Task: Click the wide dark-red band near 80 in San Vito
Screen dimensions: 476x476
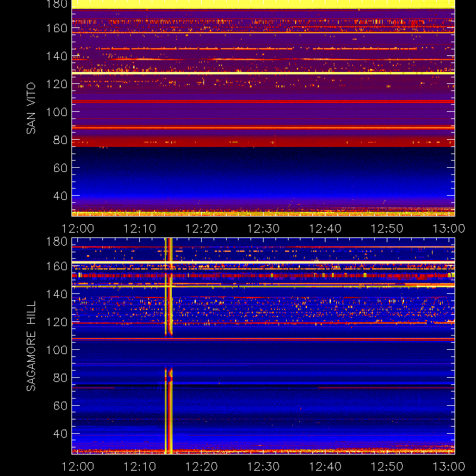Action: point(263,142)
